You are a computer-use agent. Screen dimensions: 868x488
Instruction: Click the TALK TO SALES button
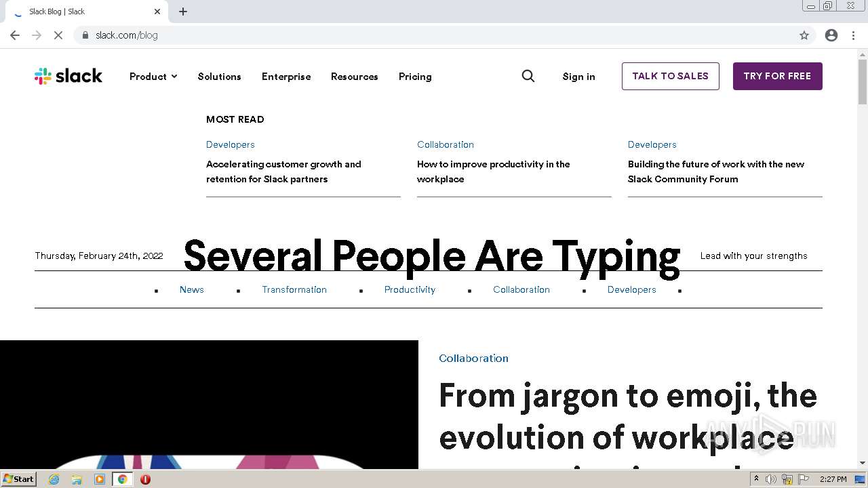pos(671,76)
